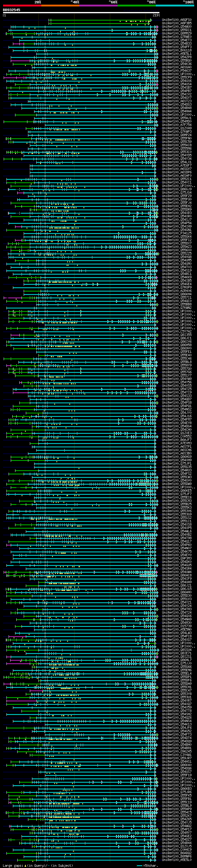
Task: Click the query name BB932545
Action: (11, 10)
